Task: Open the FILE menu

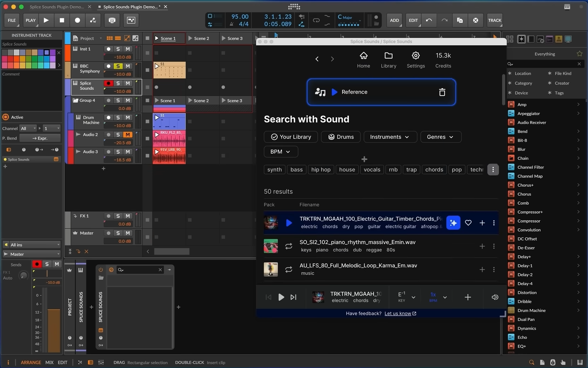Action: point(12,20)
